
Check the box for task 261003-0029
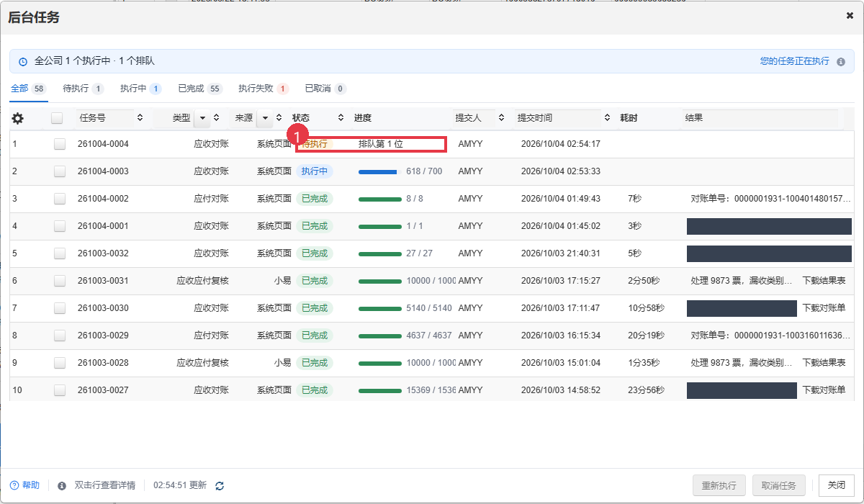tap(59, 336)
